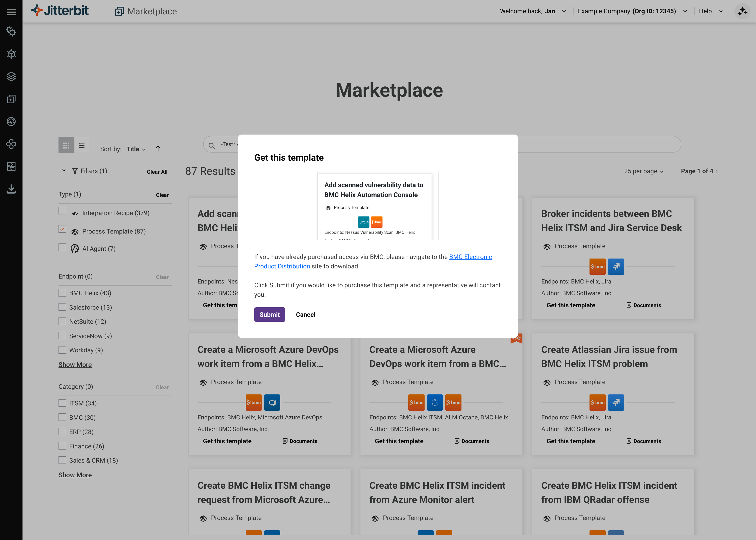This screenshot has height=540, width=756.
Task: Select the grid tile view icon
Action: click(x=66, y=145)
